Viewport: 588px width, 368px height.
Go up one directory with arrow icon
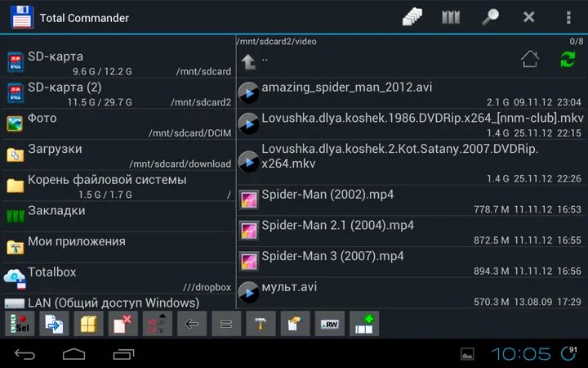248,62
